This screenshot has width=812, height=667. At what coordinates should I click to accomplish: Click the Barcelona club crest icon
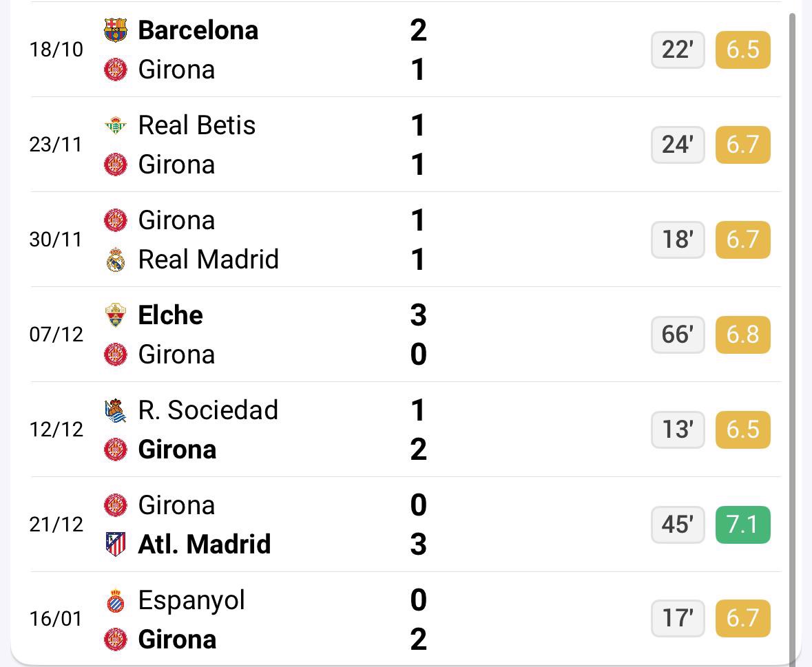(115, 30)
